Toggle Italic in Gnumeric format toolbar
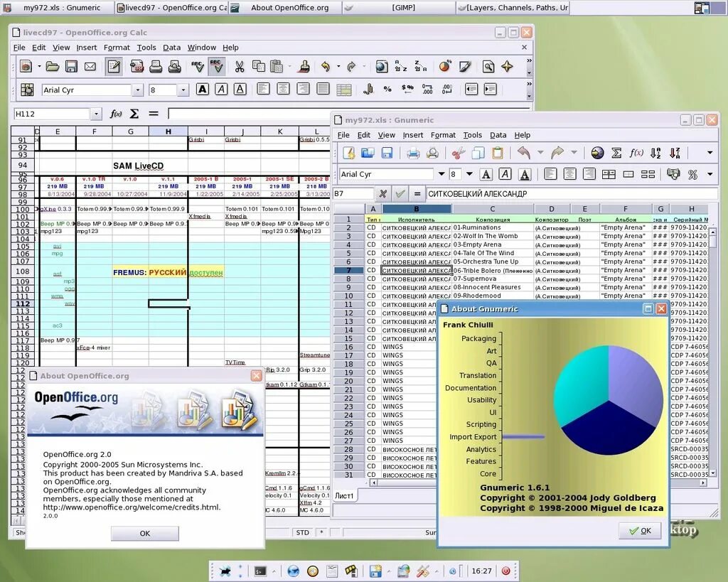Viewport: 728px width, 582px height. coord(505,174)
